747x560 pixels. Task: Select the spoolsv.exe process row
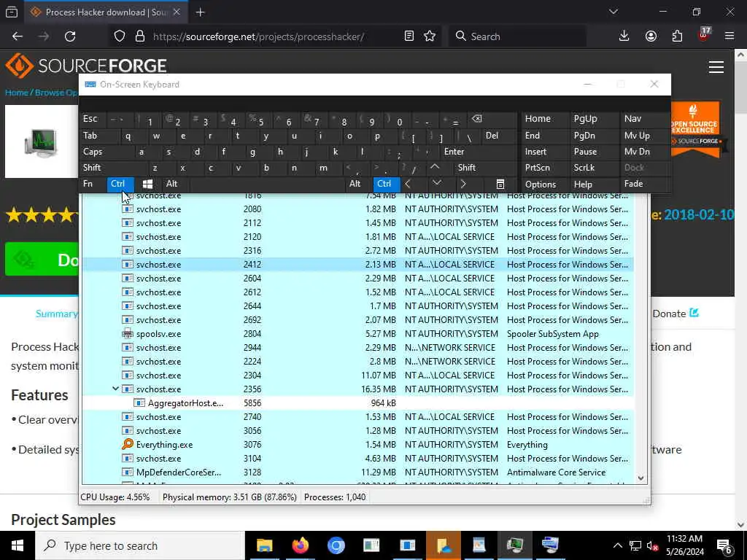point(357,333)
